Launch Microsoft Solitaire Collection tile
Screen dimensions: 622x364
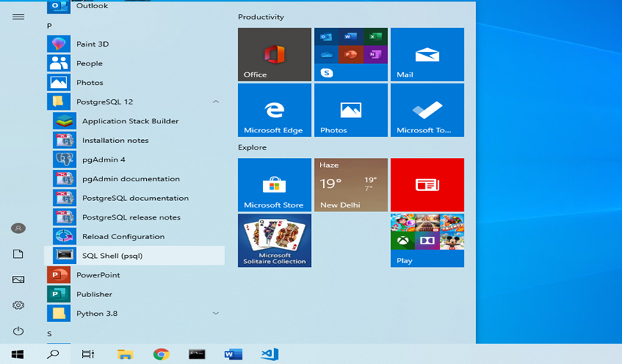pos(274,240)
